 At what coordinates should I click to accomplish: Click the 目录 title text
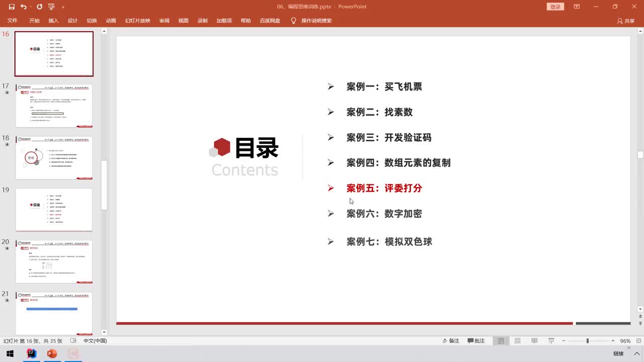257,148
